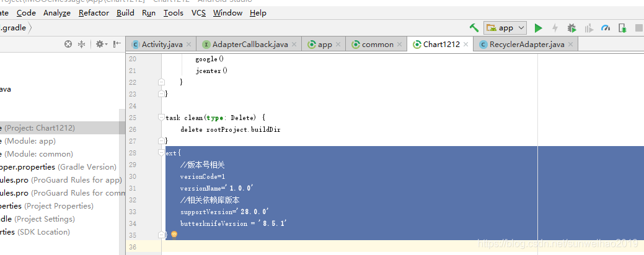Click the Run with Coverage icon
Screen dimensions: 644x255
(x=589, y=28)
